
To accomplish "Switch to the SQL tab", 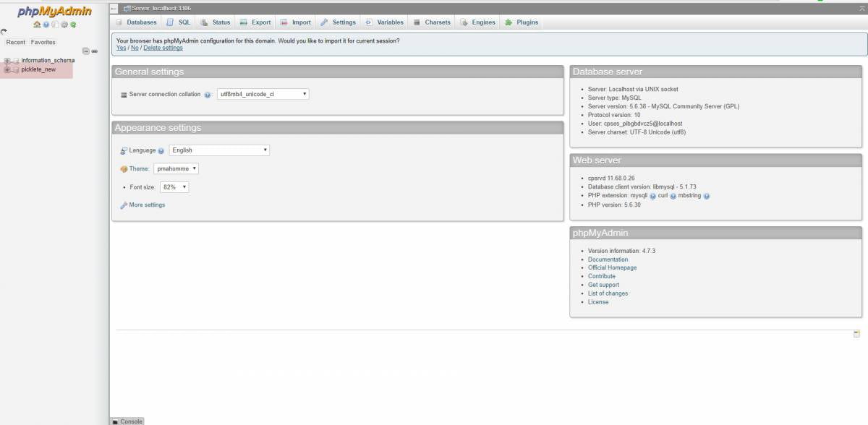I will click(x=179, y=22).
